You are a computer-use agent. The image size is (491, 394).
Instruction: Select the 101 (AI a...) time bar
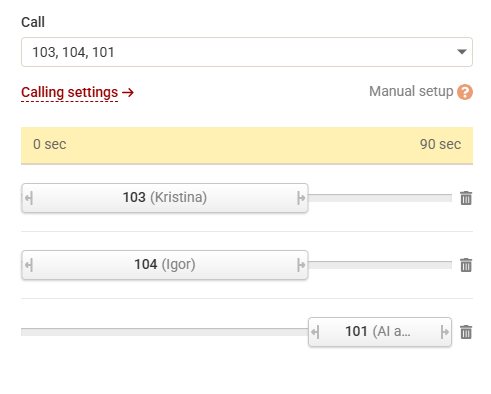[380, 332]
